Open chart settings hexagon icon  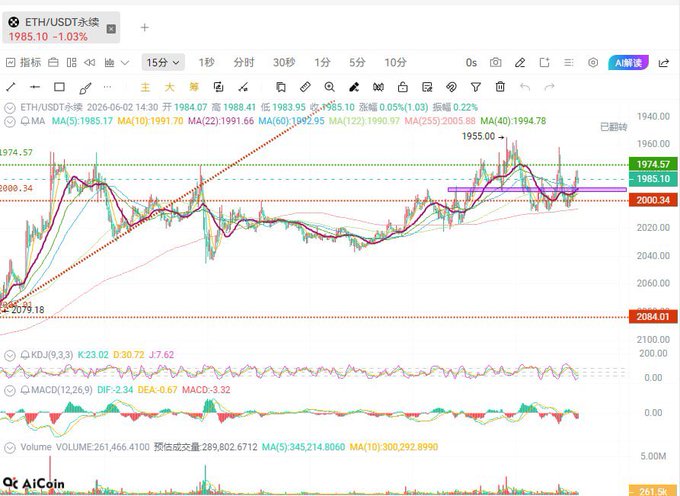pyautogui.click(x=593, y=62)
